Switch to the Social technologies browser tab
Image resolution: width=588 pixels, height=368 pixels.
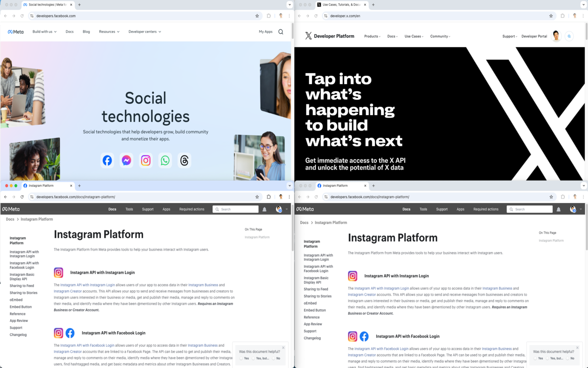[x=47, y=5]
